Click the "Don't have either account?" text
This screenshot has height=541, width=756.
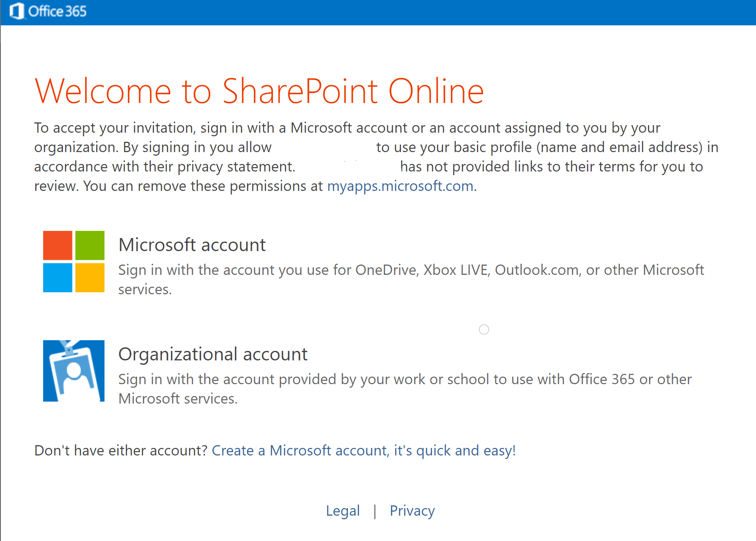click(x=121, y=451)
